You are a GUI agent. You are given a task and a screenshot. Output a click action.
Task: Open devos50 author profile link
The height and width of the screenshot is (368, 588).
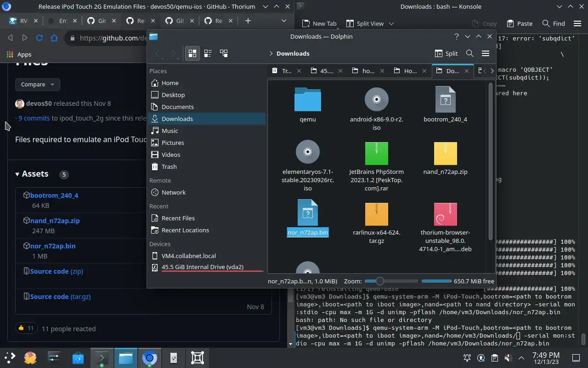tap(39, 103)
